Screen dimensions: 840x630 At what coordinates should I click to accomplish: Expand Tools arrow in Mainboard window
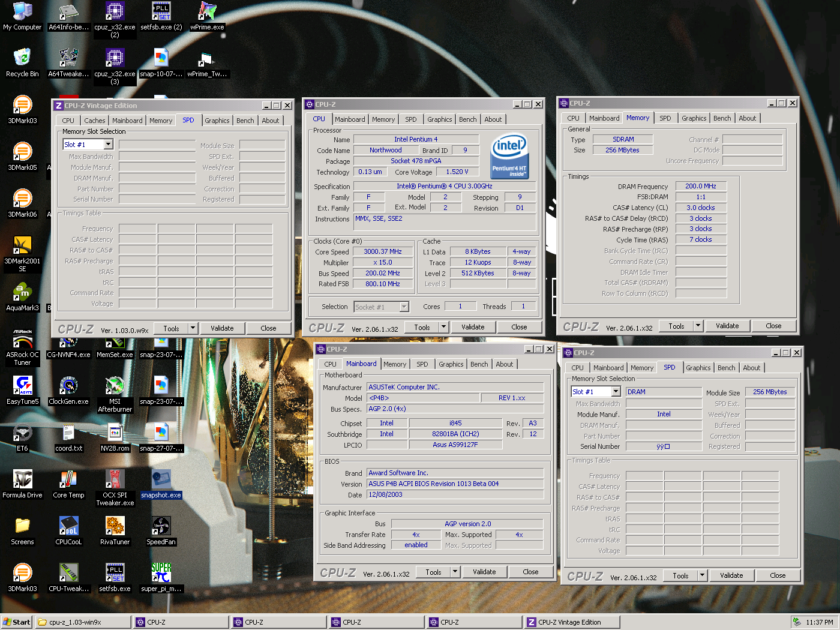click(x=455, y=572)
